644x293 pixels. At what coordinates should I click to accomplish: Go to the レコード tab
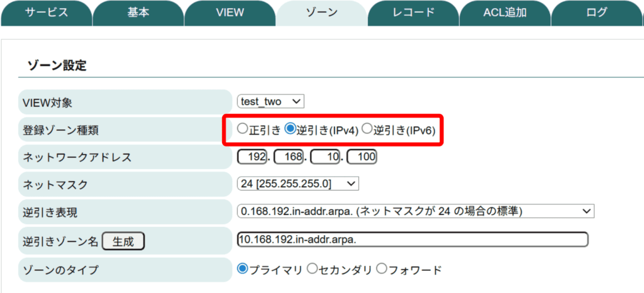click(x=413, y=13)
